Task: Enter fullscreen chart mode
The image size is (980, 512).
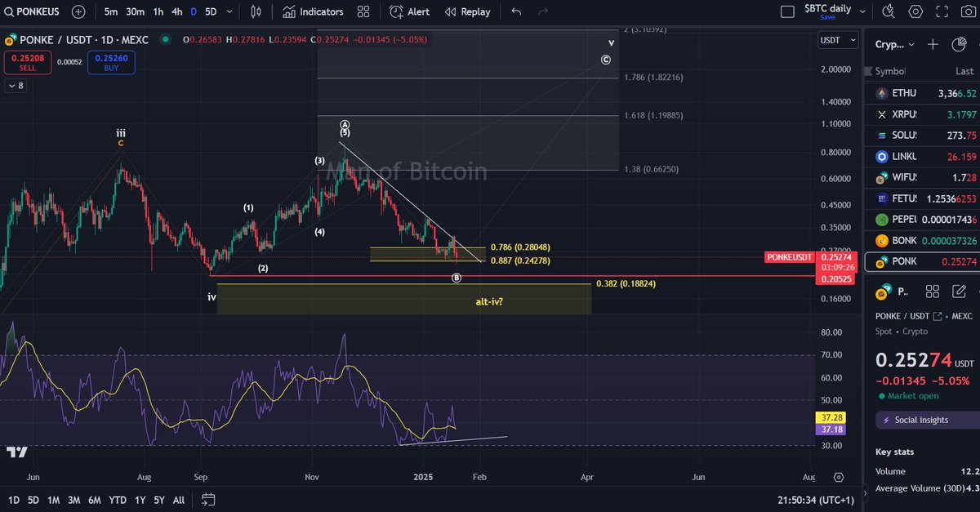Action: coord(941,12)
